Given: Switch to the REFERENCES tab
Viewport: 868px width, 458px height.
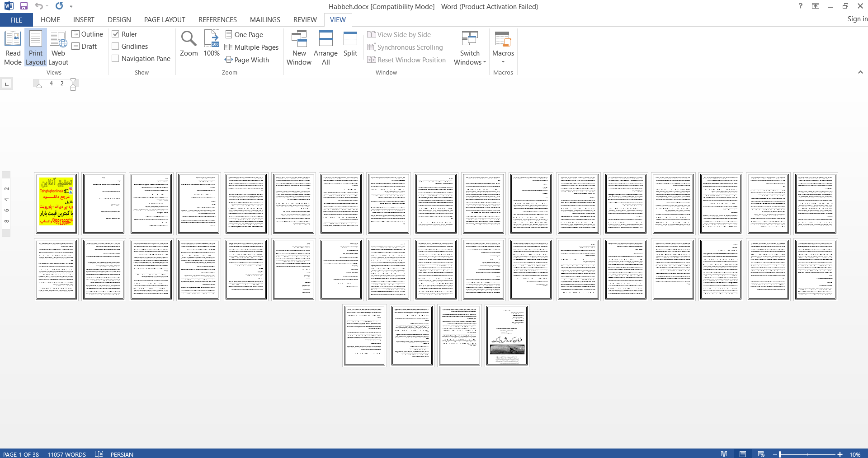Looking at the screenshot, I should (217, 20).
